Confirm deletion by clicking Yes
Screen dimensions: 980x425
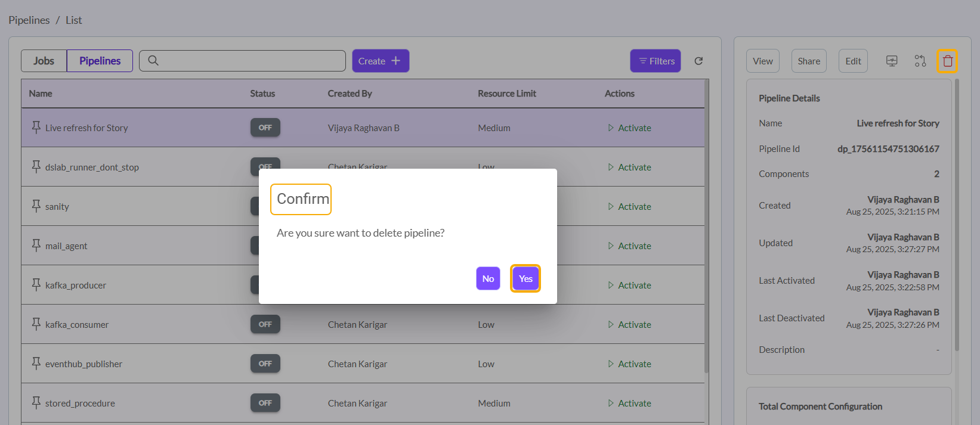coord(525,278)
